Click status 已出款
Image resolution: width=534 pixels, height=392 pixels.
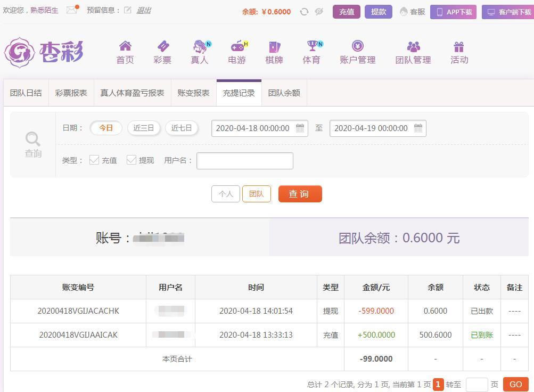pyautogui.click(x=481, y=311)
